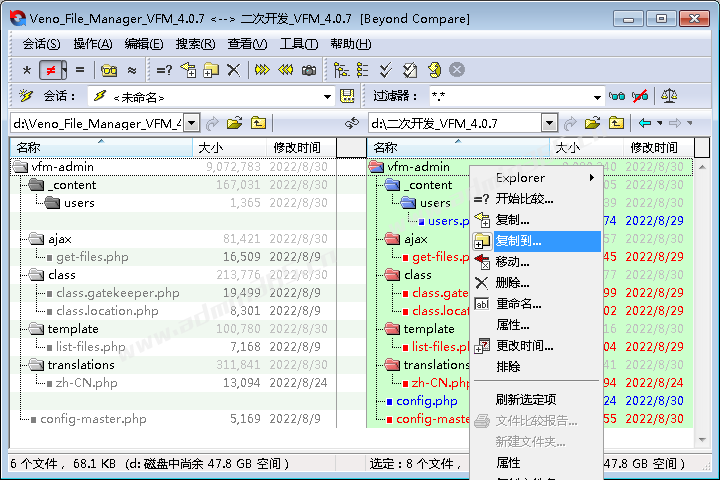Click the right pane up-one-level folder icon
Viewport: 720px width, 480px height.
(616, 123)
